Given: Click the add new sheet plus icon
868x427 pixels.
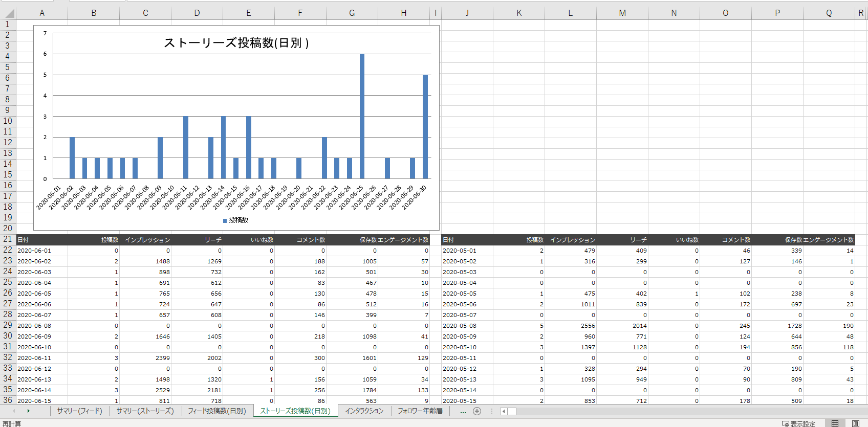Looking at the screenshot, I should pos(477,411).
